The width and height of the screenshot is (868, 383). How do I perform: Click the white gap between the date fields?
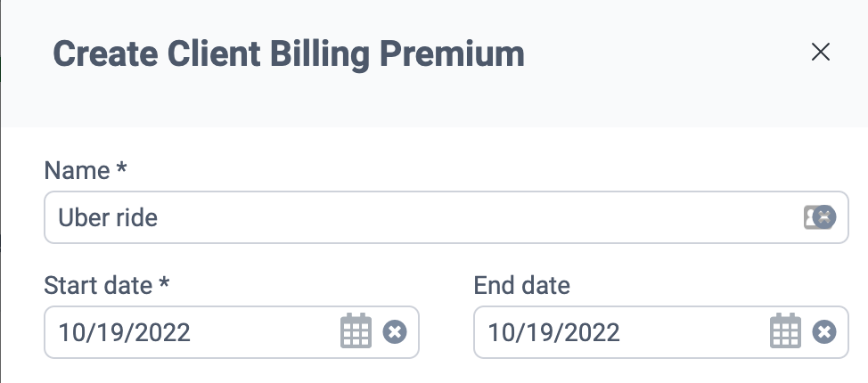(446, 332)
